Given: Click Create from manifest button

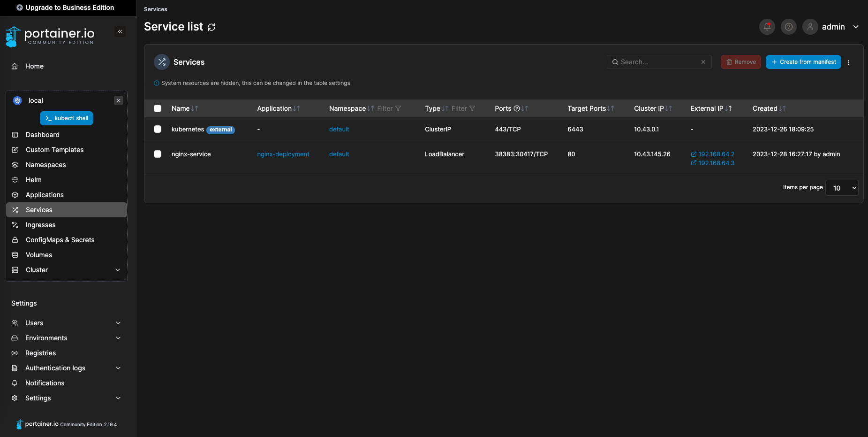Looking at the screenshot, I should pos(803,62).
